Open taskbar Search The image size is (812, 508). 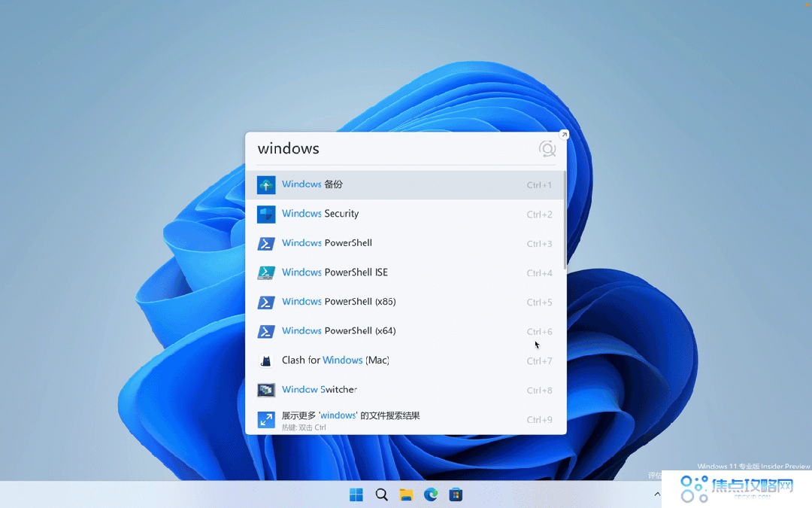[x=382, y=495]
